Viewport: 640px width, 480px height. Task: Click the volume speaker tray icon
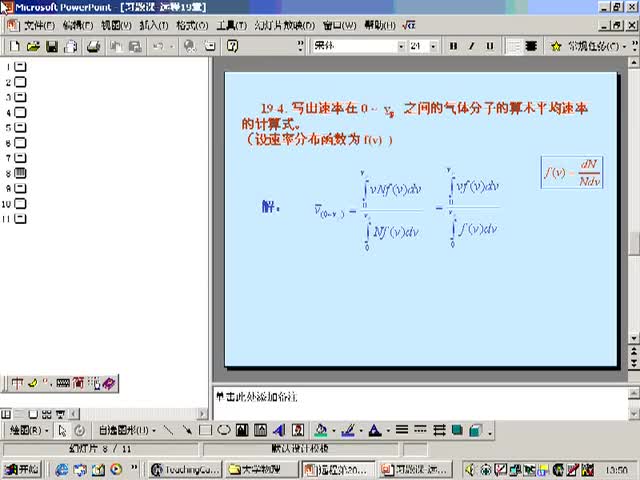469,470
